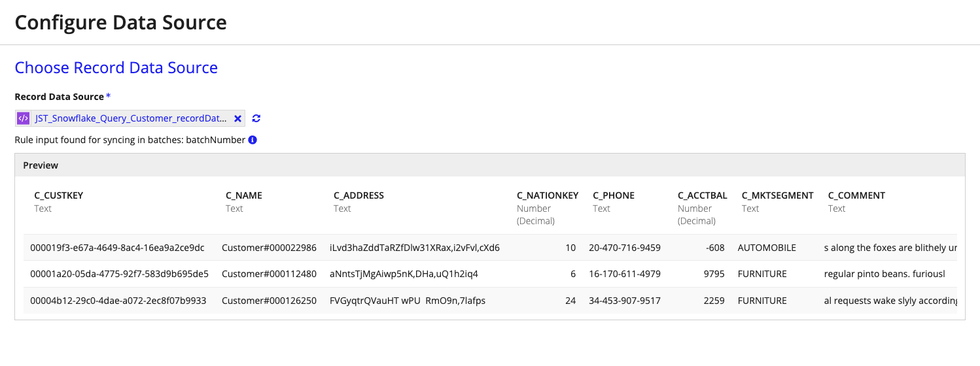The width and height of the screenshot is (980, 366).
Task: Click comment "al requests wake slyly"
Action: pos(890,301)
